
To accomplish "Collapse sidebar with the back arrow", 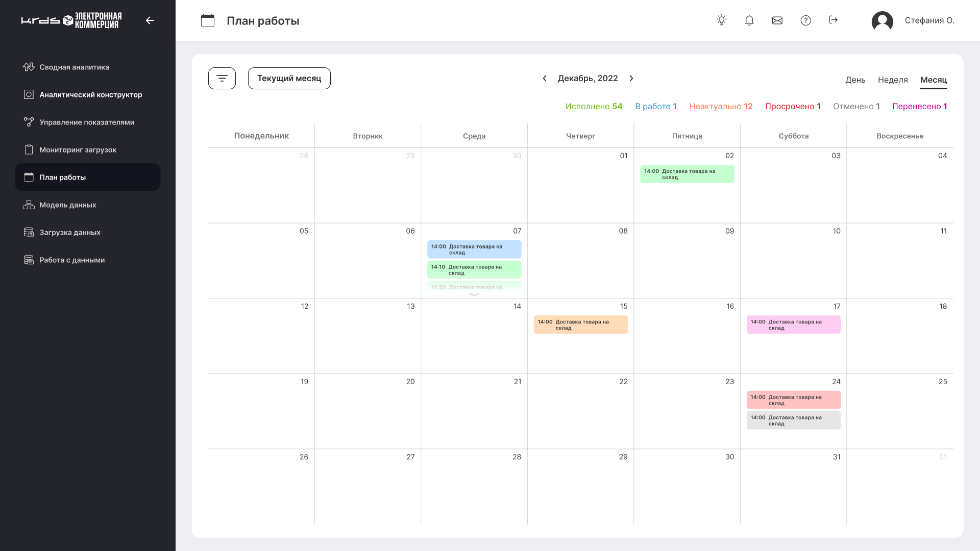I will 150,20.
